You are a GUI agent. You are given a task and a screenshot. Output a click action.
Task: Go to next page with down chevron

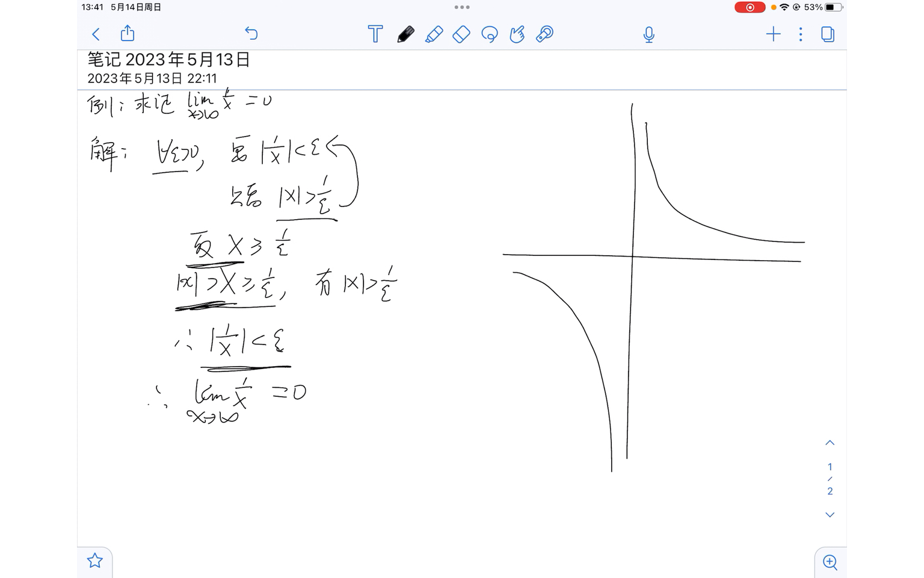tap(830, 515)
